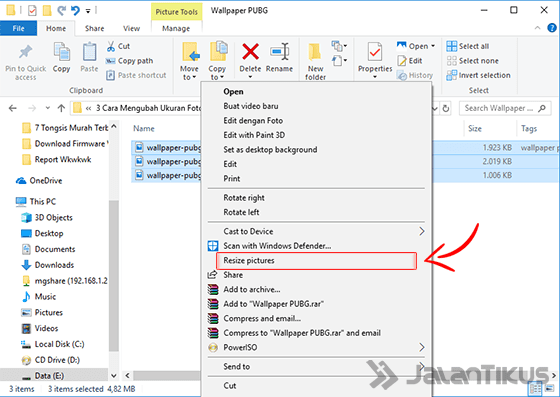
Task: Choose Compress and email option
Action: coord(262,318)
